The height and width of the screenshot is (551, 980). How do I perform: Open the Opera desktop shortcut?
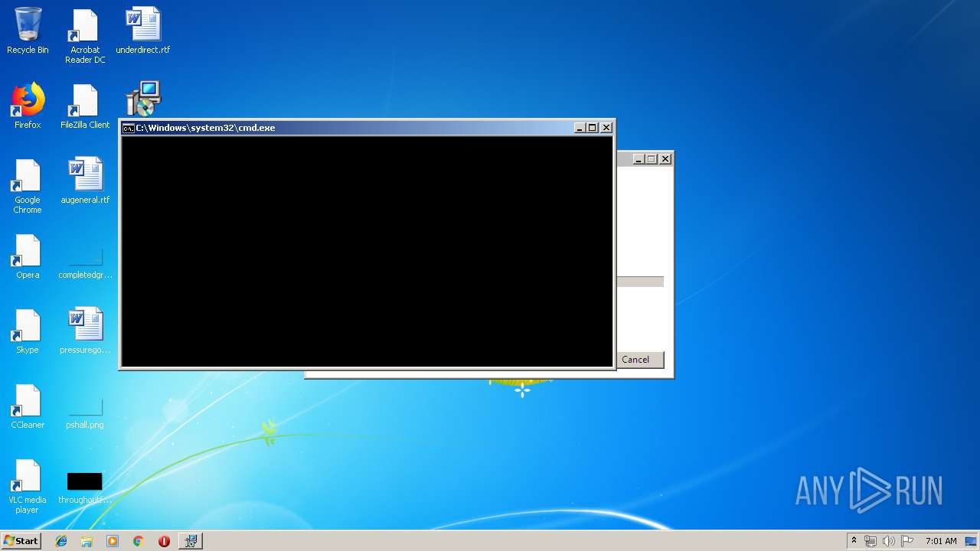click(x=28, y=256)
